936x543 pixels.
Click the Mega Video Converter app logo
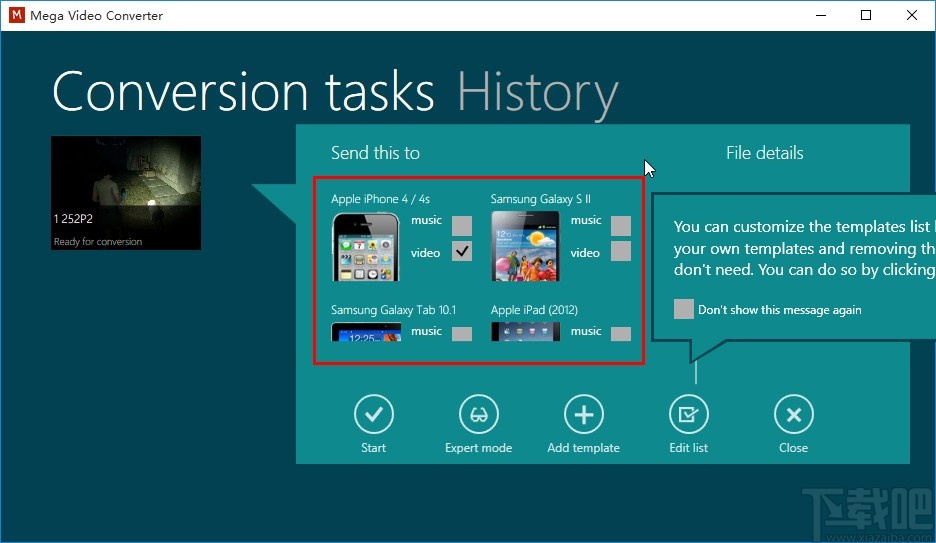click(x=17, y=15)
